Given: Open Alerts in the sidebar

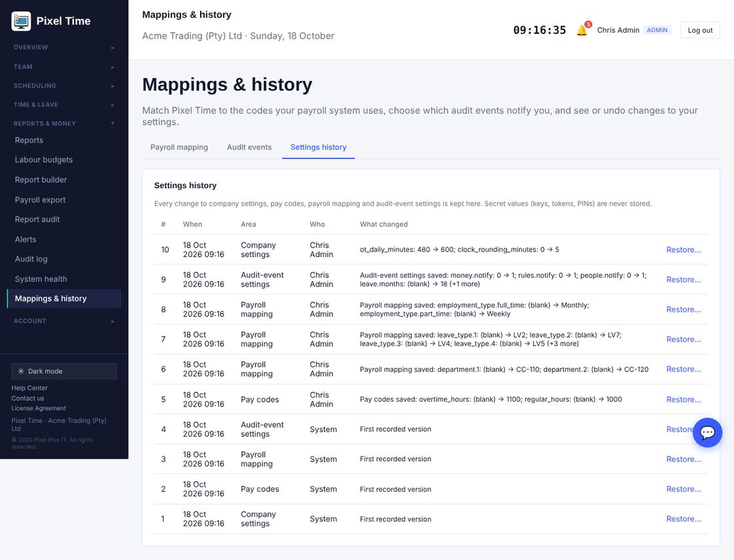Looking at the screenshot, I should coord(64,239).
